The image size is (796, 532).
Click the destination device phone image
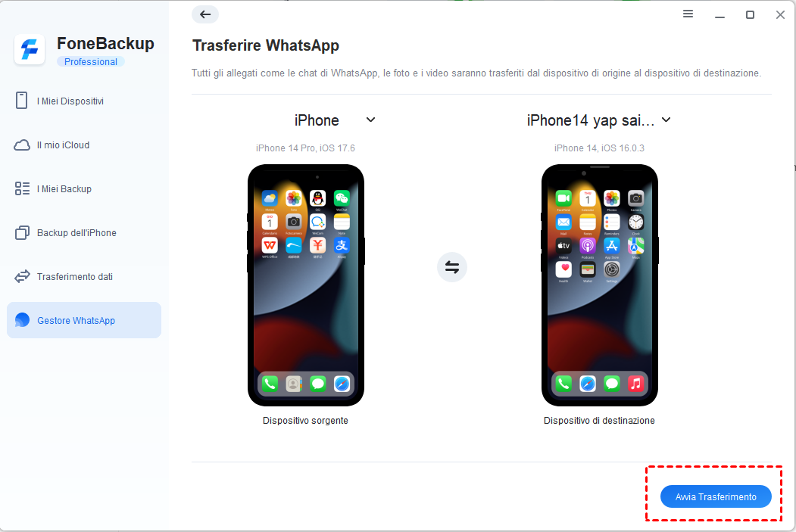tap(600, 285)
